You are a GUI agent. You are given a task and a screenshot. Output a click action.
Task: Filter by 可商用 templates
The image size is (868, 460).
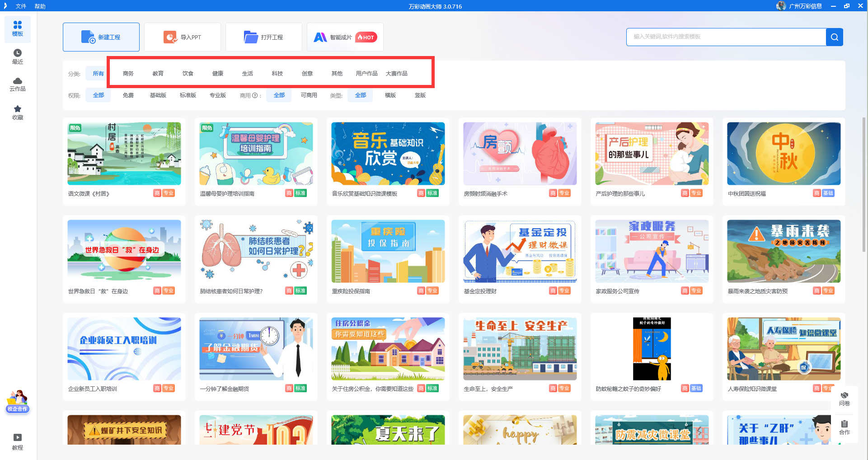(309, 95)
